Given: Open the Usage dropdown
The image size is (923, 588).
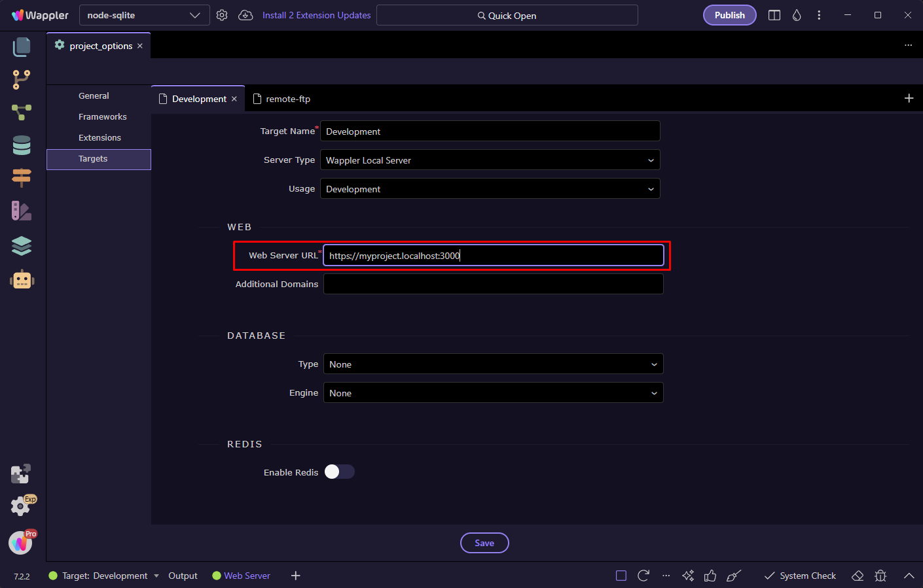Looking at the screenshot, I should [490, 189].
